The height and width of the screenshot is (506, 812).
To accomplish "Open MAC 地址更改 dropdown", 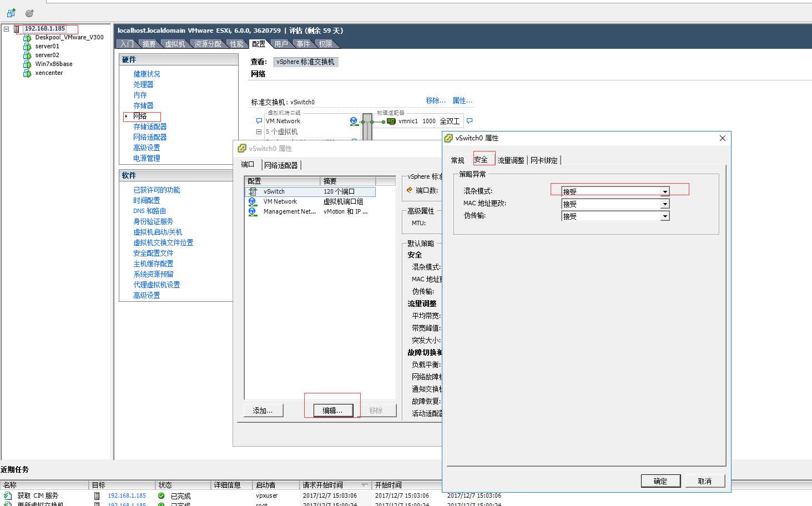I will tap(665, 204).
